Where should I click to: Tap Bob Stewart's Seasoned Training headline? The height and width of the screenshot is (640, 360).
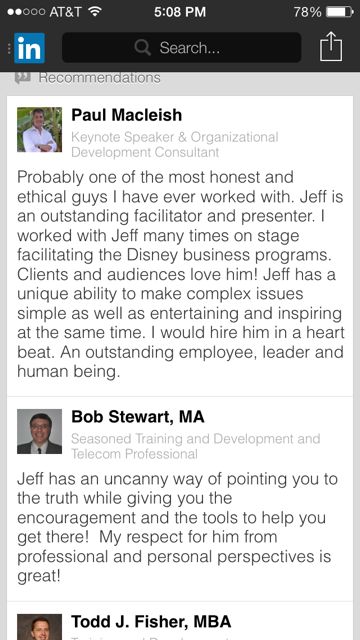click(x=196, y=446)
